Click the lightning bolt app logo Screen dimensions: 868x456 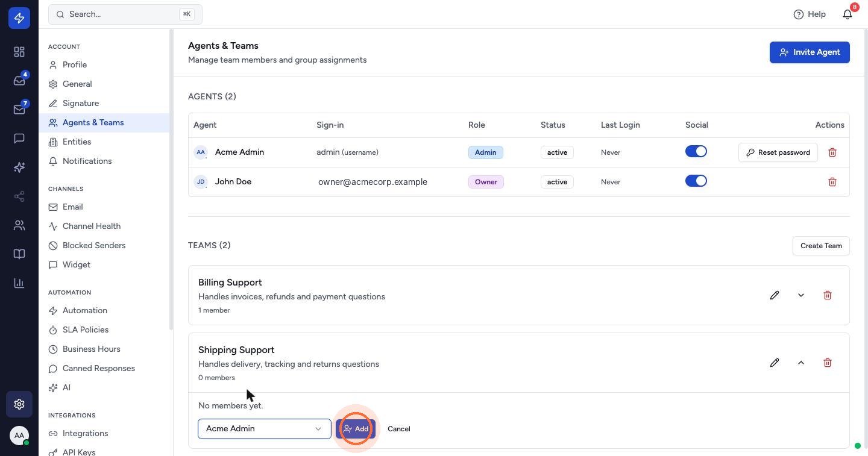19,18
